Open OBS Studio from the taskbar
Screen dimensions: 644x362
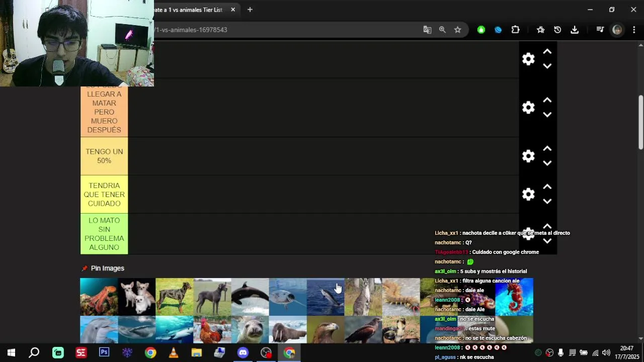pyautogui.click(x=266, y=353)
